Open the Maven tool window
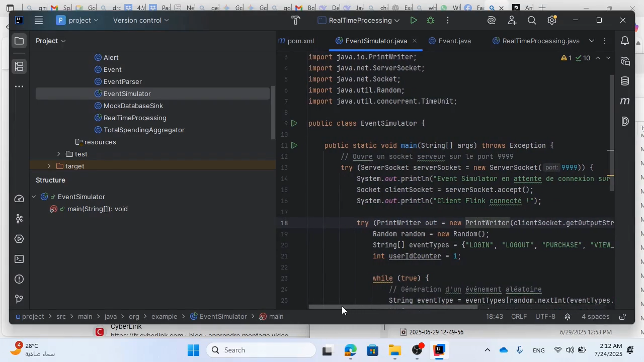The height and width of the screenshot is (362, 644). [625, 101]
